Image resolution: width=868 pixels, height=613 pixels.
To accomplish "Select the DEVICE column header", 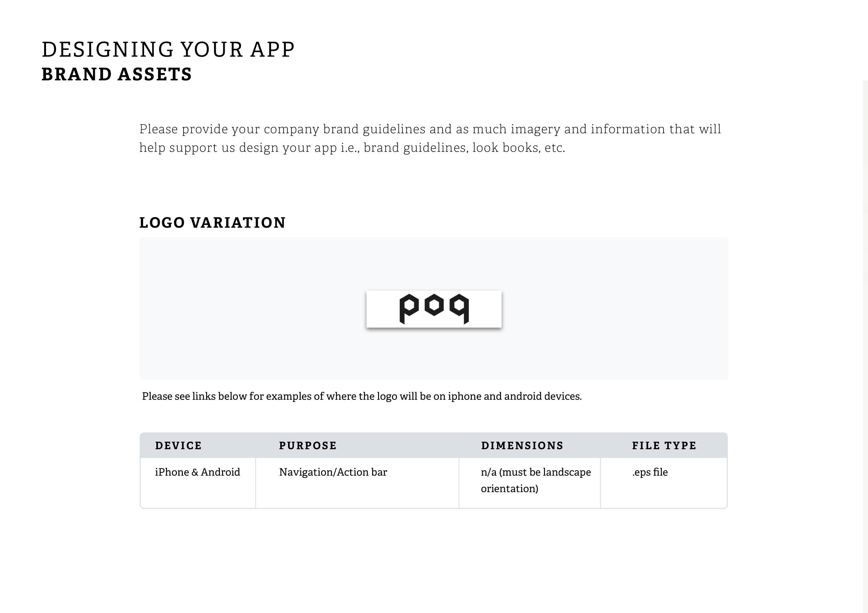I will coord(178,445).
